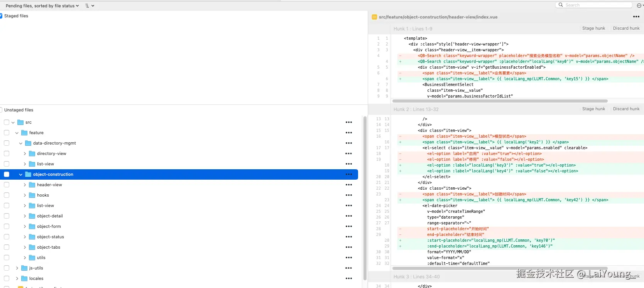This screenshot has height=288, width=644.
Task: Click in the Search field
Action: (x=593, y=5)
